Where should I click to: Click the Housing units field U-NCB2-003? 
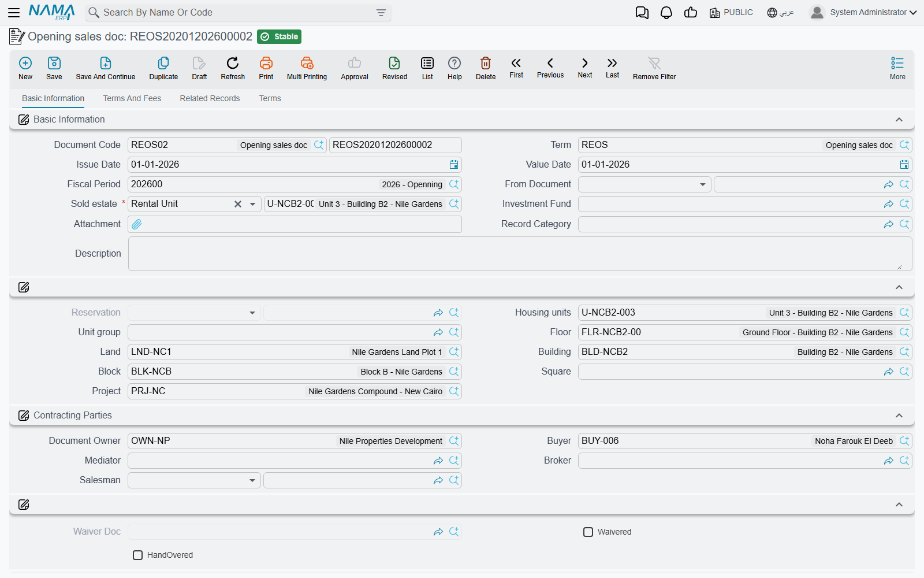pos(745,313)
